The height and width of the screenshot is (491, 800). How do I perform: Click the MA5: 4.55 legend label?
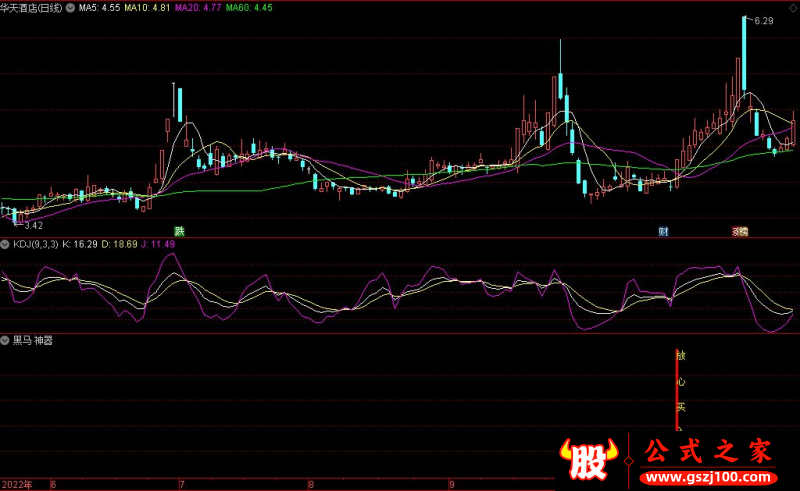click(99, 7)
